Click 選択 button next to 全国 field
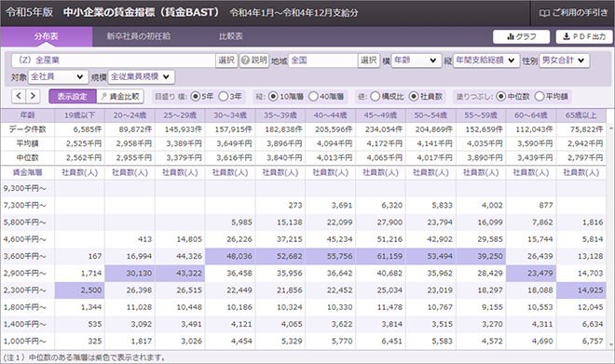The height and width of the screenshot is (364, 615). point(369,61)
